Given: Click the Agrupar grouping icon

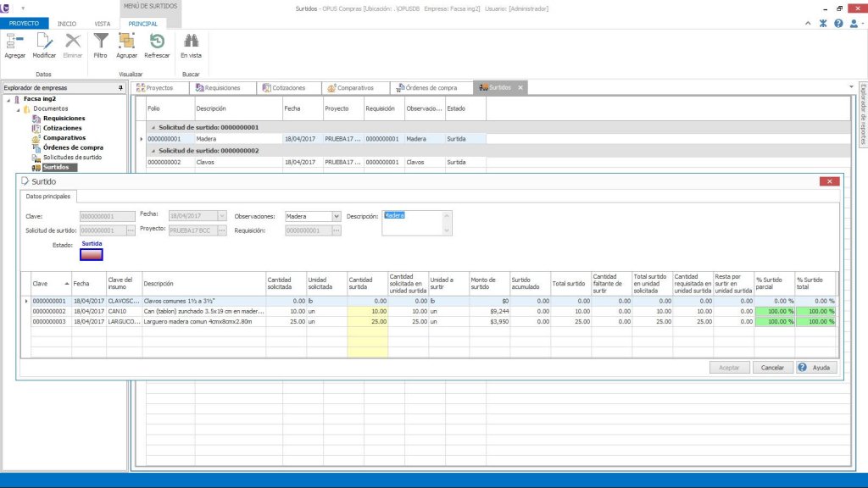Looking at the screenshot, I should pos(126,42).
